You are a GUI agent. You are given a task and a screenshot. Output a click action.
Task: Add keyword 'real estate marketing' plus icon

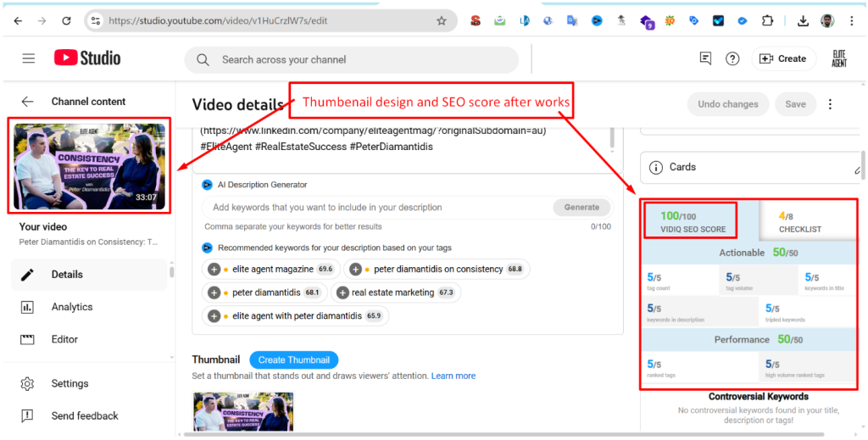pyautogui.click(x=342, y=292)
